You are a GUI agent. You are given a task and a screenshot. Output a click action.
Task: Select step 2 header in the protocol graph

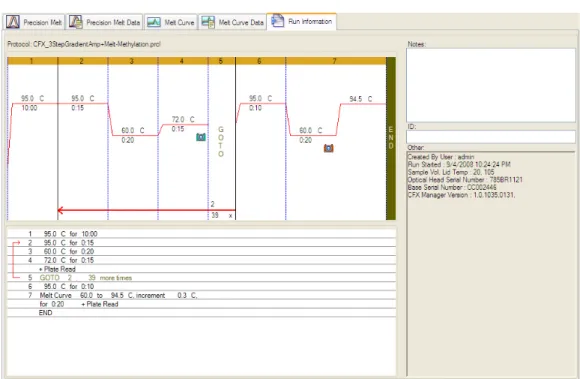tap(83, 61)
